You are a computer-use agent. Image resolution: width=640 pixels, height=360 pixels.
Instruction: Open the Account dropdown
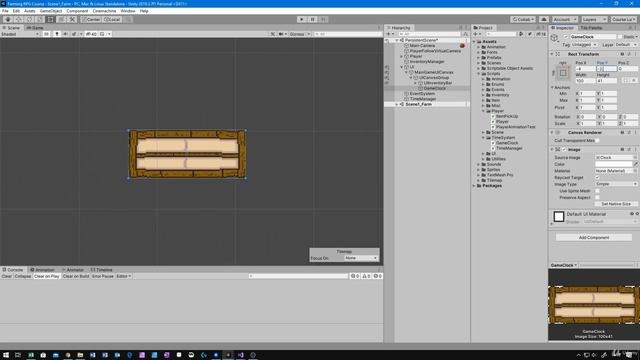pos(564,19)
